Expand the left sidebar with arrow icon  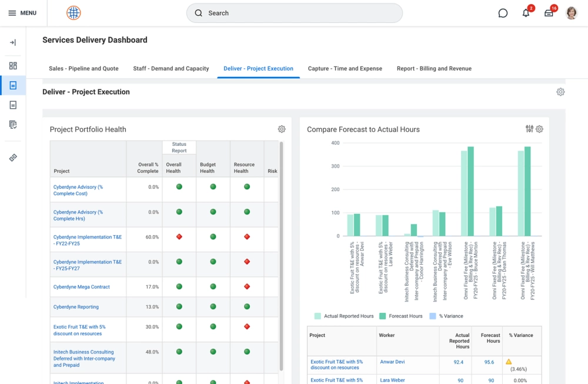pyautogui.click(x=13, y=42)
